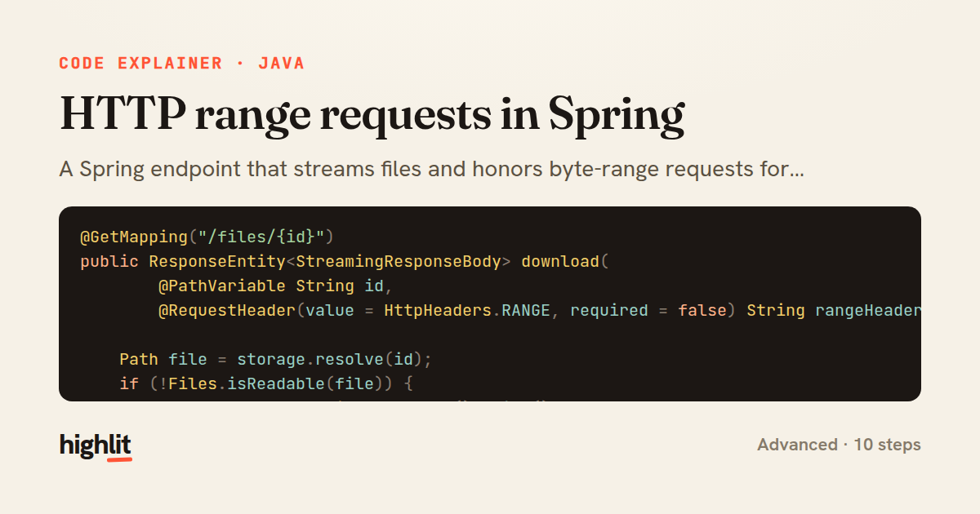Viewport: 980px width, 514px height.
Task: Click the @GetMapping("/files/{id}") code line
Action: tap(207, 237)
